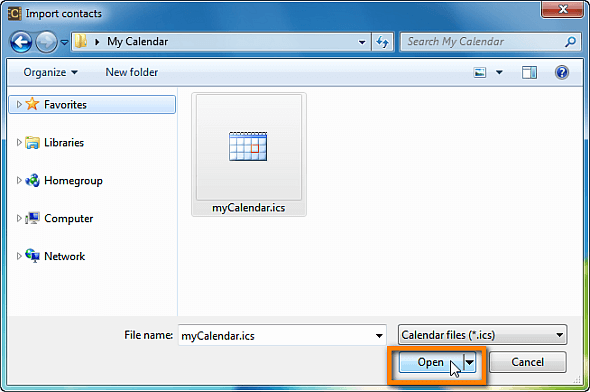The image size is (590, 392).
Task: Select Favorites in the navigation pane
Action: (92, 105)
